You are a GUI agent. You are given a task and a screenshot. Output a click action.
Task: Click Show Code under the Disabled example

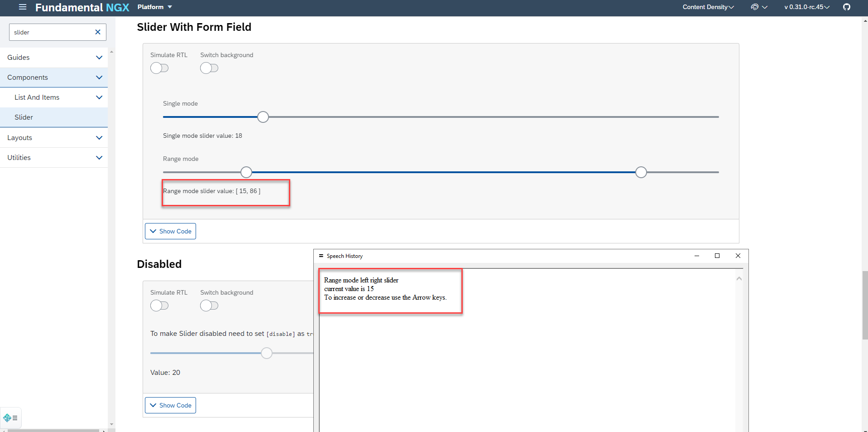click(x=170, y=405)
